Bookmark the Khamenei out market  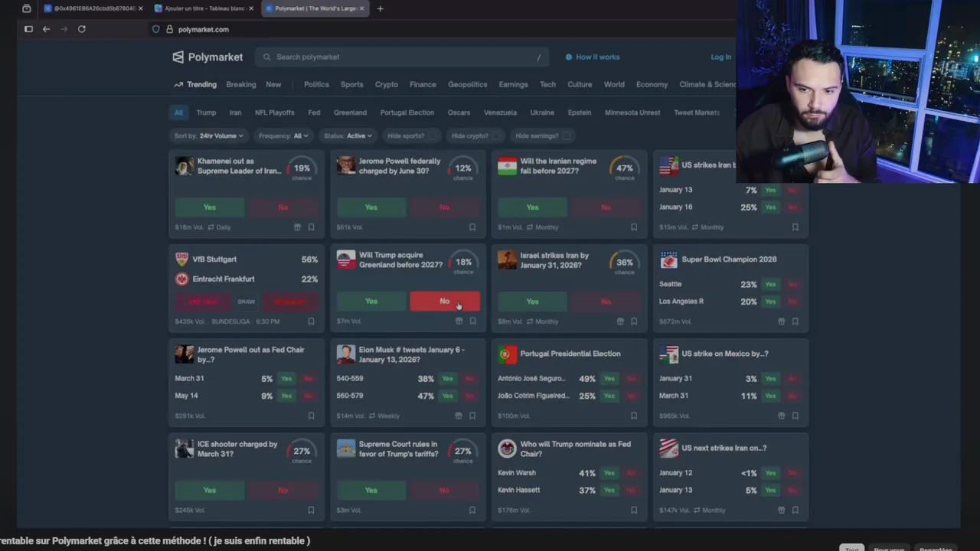(311, 227)
